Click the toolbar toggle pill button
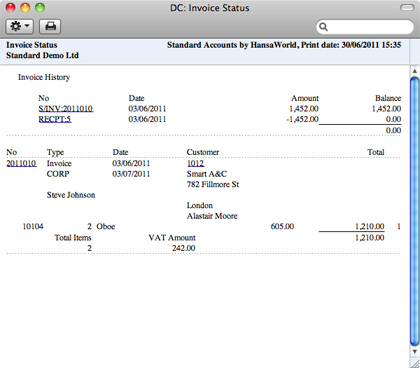Screen dimensions: 420x368 407,8
